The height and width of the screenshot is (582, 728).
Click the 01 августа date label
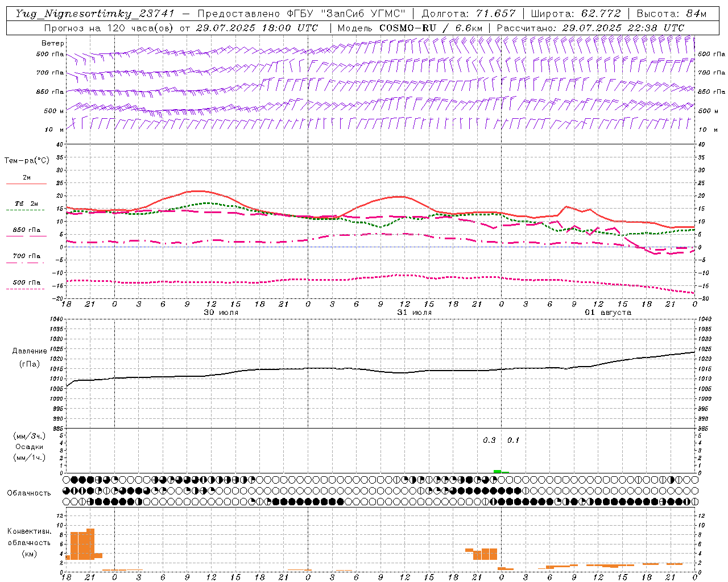pyautogui.click(x=608, y=313)
